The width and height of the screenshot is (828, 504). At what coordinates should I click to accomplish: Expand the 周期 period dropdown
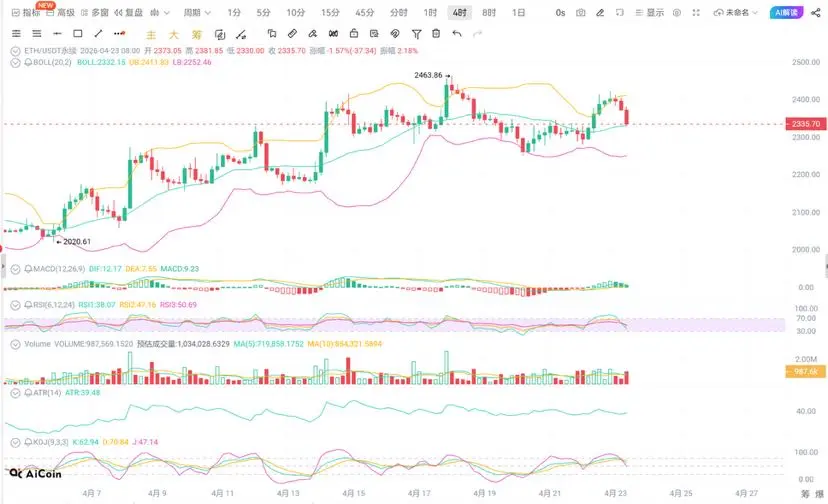tap(196, 12)
